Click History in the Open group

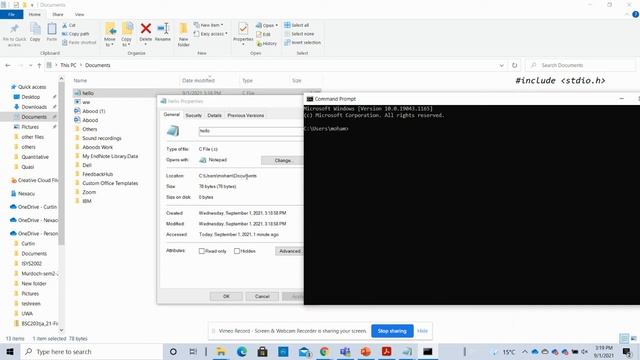point(267,43)
